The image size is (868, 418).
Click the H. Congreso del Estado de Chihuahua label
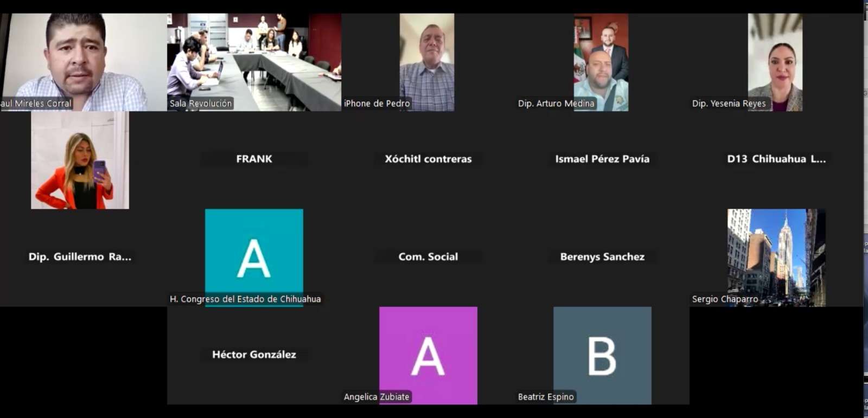245,299
